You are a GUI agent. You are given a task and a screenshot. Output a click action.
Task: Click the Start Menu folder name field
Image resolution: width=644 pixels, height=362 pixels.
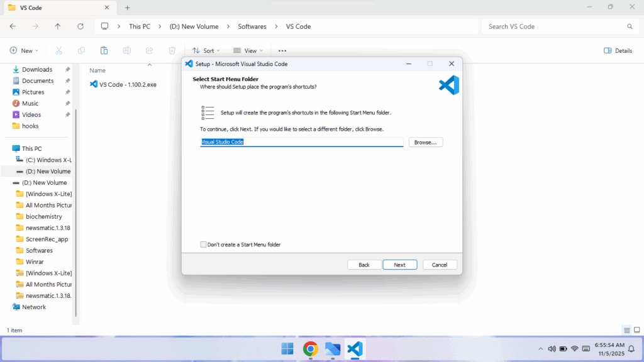[301, 142]
